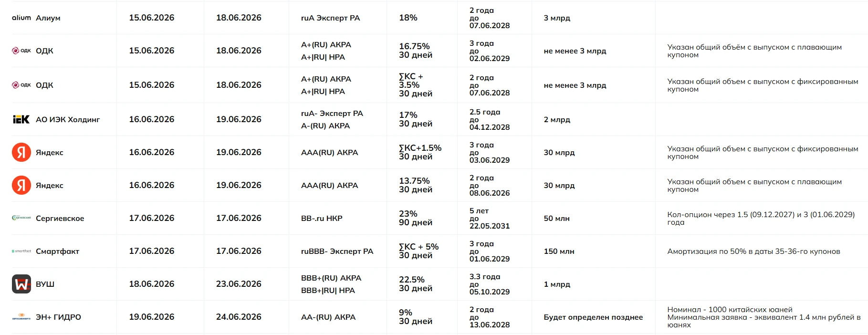Select the ЭН+ ГИДРО issuer name
This screenshot has height=335, width=868.
coord(59,317)
